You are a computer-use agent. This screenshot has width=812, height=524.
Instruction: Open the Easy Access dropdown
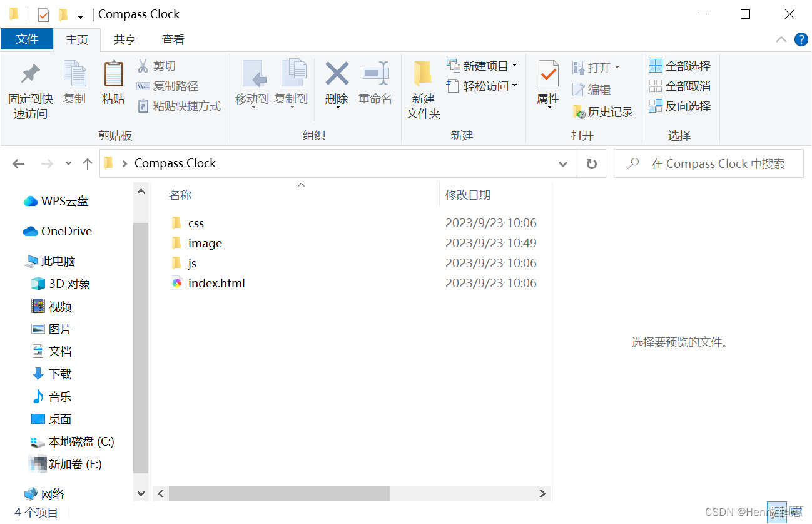[x=482, y=86]
